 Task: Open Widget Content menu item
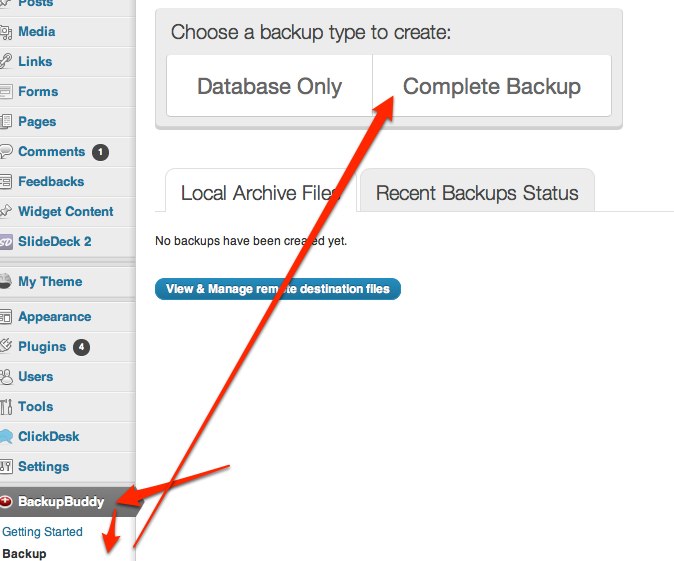(66, 212)
